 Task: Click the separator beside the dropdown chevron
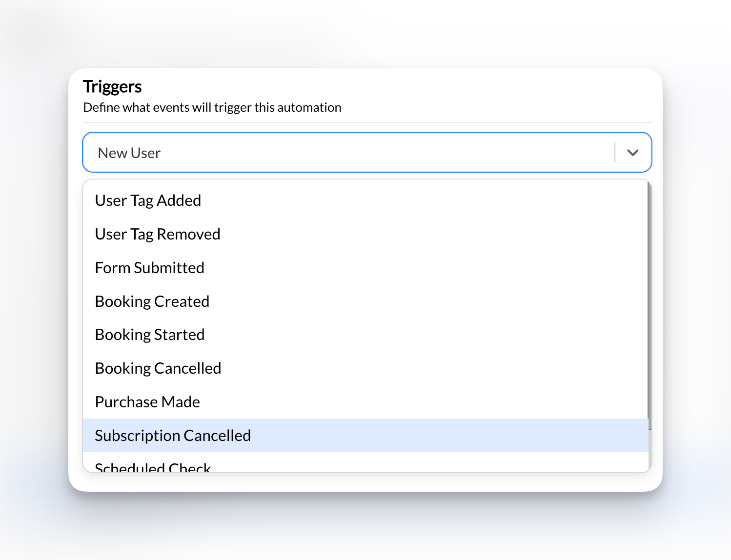pyautogui.click(x=615, y=153)
